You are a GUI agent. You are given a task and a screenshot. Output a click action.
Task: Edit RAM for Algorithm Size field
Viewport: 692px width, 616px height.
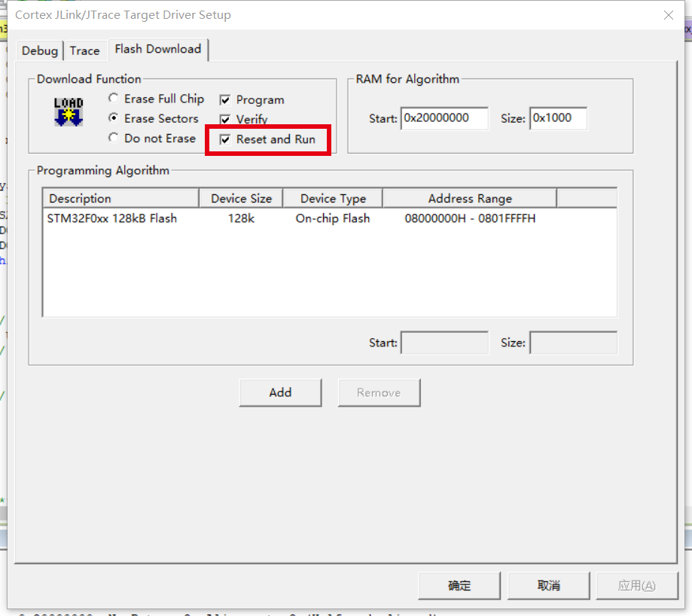[558, 118]
